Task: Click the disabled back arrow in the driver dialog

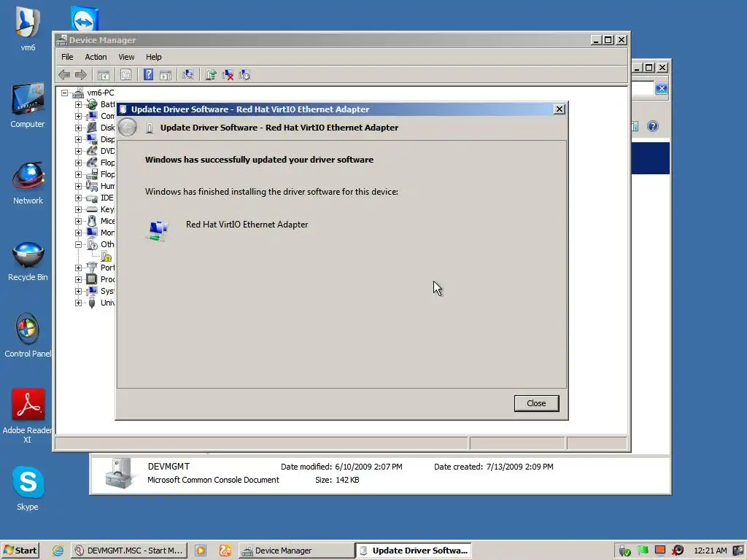Action: pyautogui.click(x=127, y=127)
